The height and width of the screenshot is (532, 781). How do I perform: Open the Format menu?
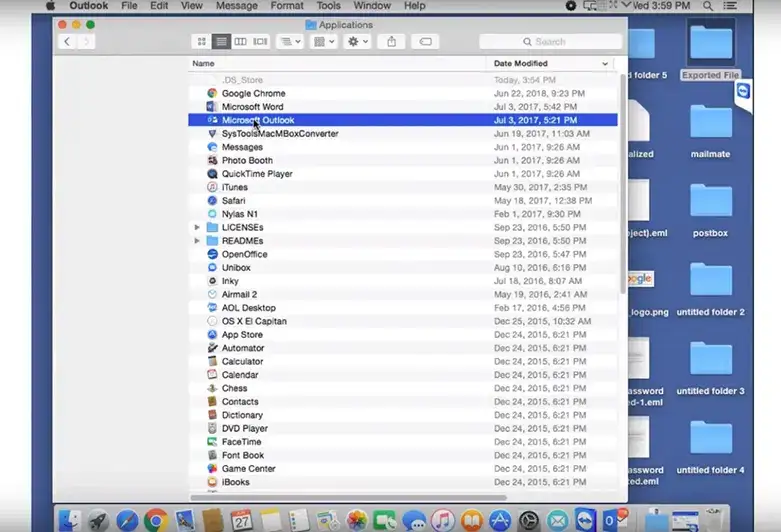(x=287, y=5)
